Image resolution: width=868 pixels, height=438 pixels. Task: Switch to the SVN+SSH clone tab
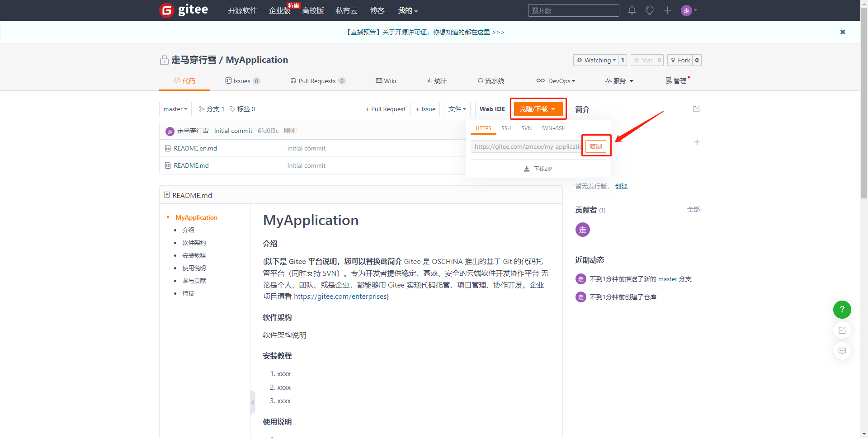coord(553,128)
